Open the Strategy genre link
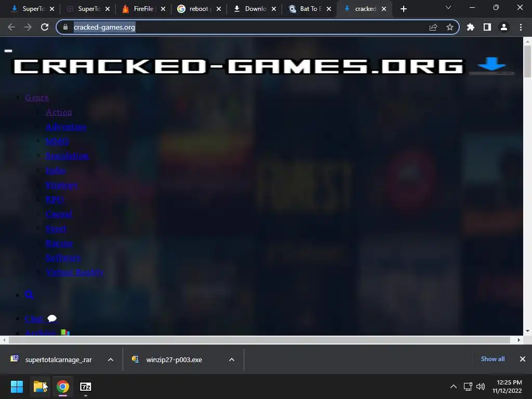The width and height of the screenshot is (532, 399). tap(61, 185)
